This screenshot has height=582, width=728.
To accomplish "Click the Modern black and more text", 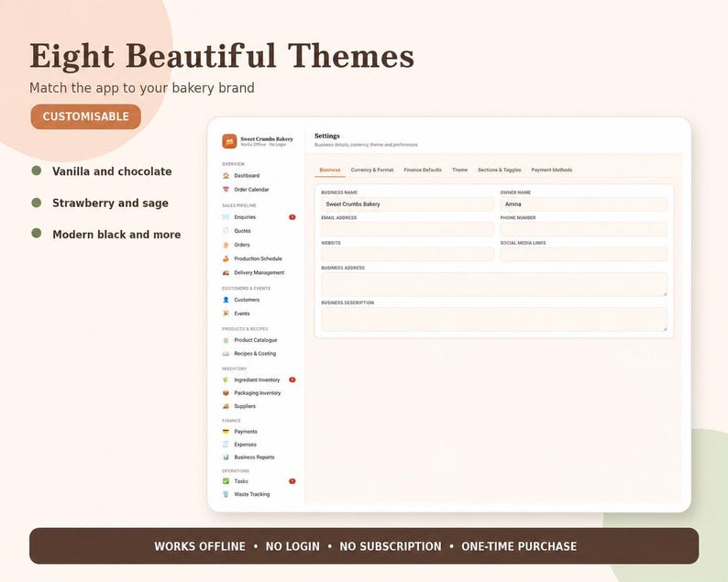I will [x=116, y=235].
